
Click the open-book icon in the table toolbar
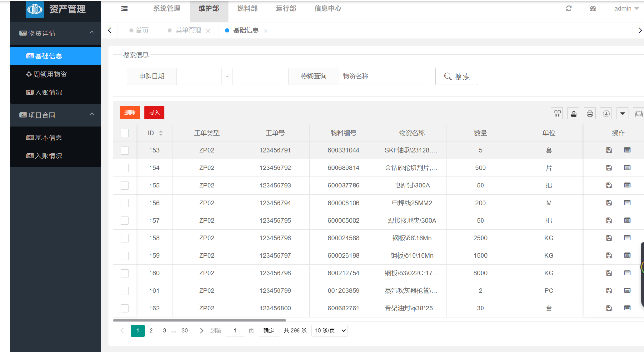click(639, 113)
